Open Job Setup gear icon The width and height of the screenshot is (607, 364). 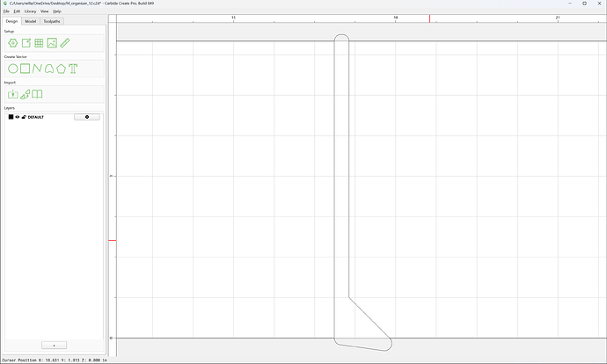click(x=13, y=43)
